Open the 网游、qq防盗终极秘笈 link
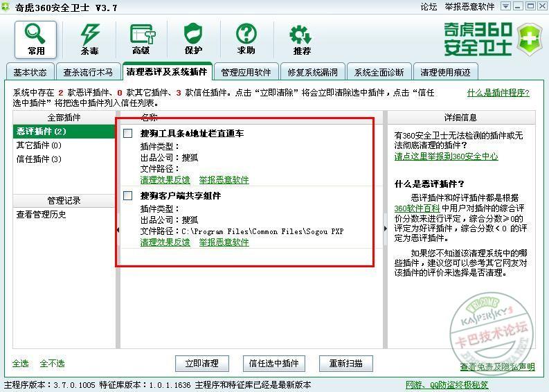This screenshot has width=549, height=392. pyautogui.click(x=447, y=385)
